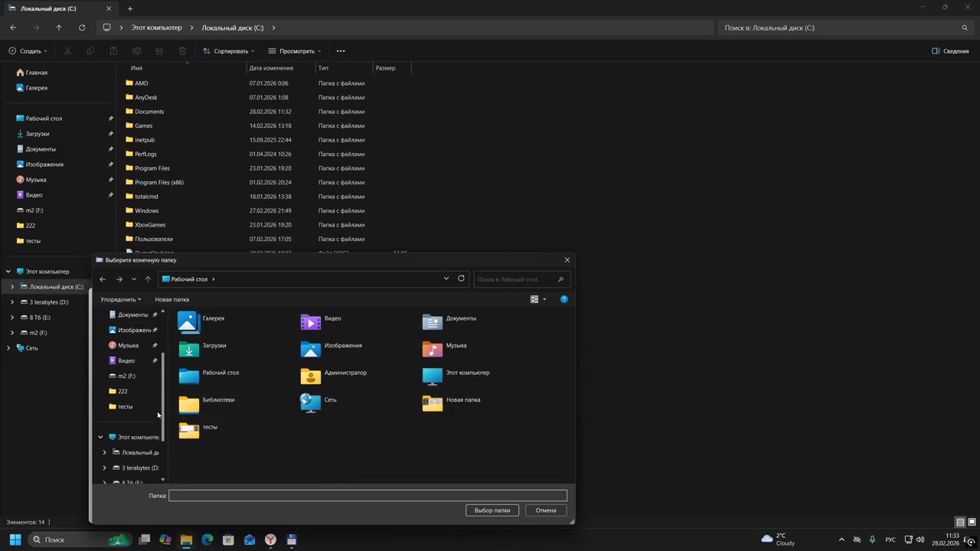Open Windows Start menu

tap(15, 540)
